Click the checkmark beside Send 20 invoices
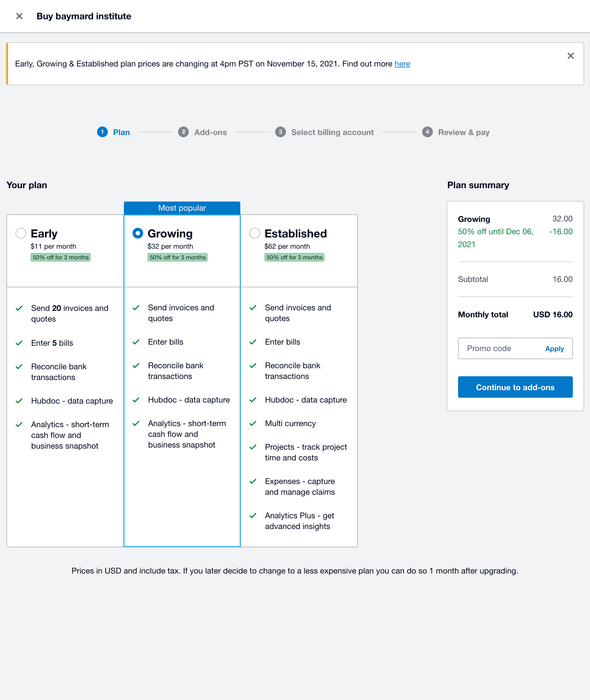 tap(19, 308)
